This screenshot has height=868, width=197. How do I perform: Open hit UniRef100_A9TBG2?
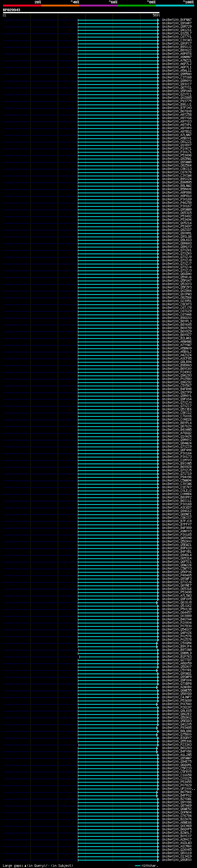coord(176,132)
